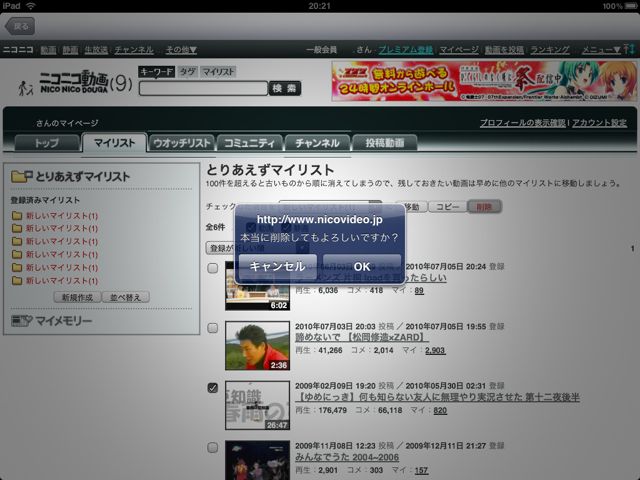Open the 登録が新しい順 sort dropdown

point(257,248)
